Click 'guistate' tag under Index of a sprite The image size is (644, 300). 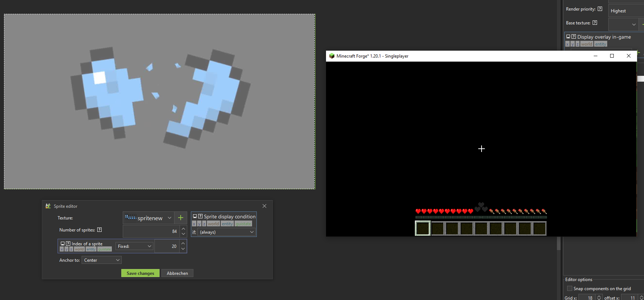point(105,249)
